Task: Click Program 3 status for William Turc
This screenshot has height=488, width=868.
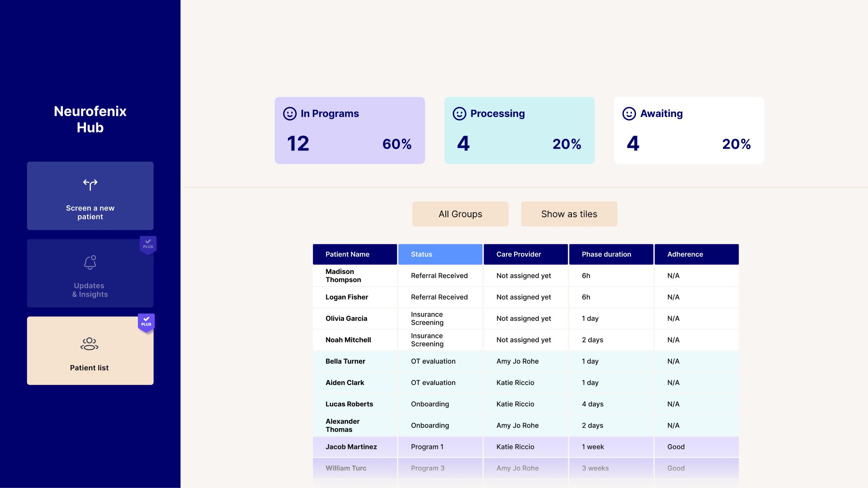Action: click(x=428, y=468)
